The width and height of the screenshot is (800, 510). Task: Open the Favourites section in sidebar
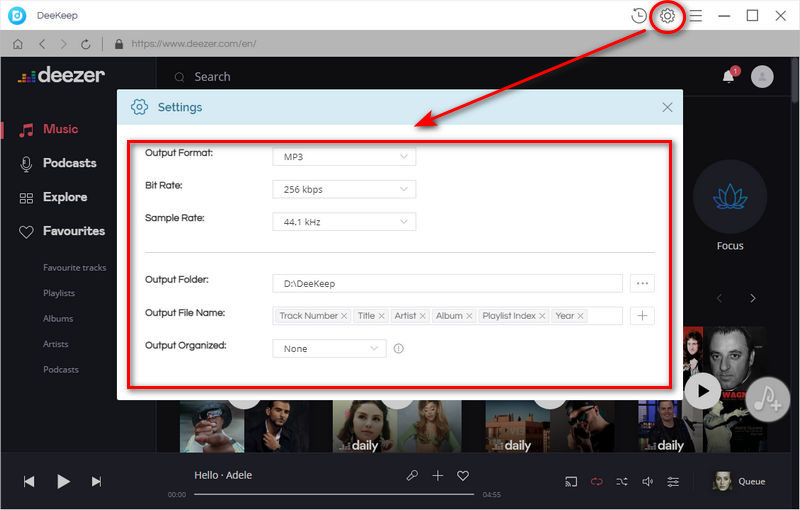61,231
